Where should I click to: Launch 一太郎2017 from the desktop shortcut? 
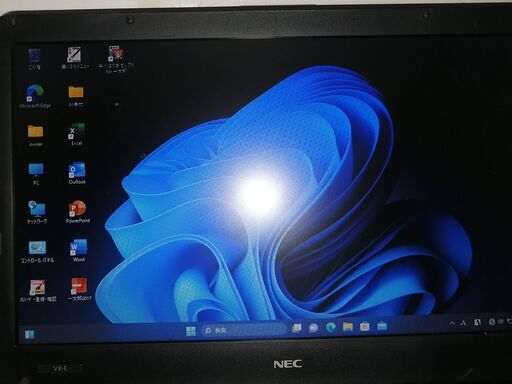pos(79,289)
